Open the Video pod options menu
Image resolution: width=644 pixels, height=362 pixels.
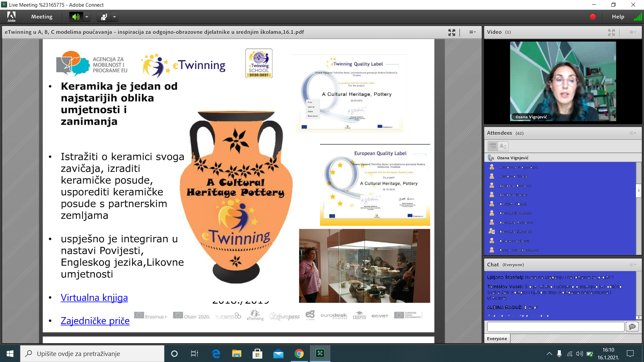[x=633, y=32]
